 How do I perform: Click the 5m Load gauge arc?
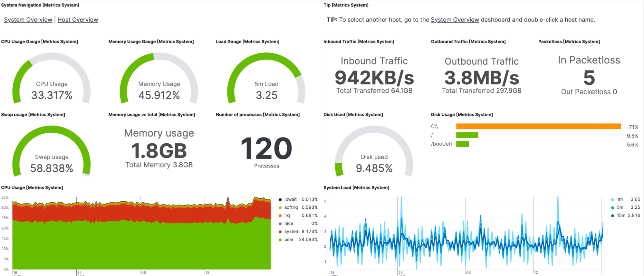(266, 56)
